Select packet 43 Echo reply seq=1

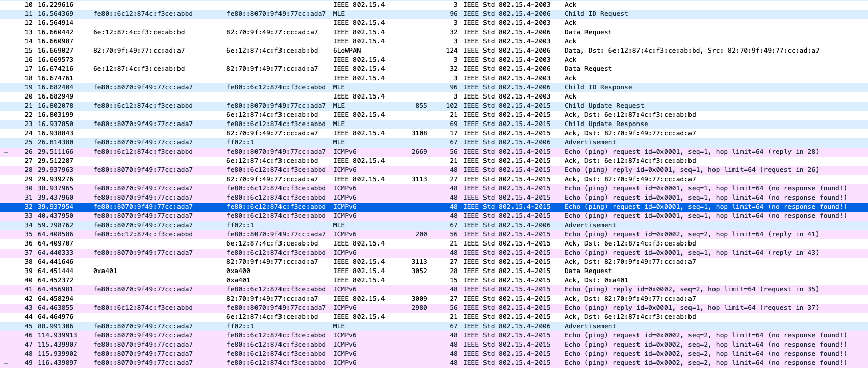click(x=434, y=308)
